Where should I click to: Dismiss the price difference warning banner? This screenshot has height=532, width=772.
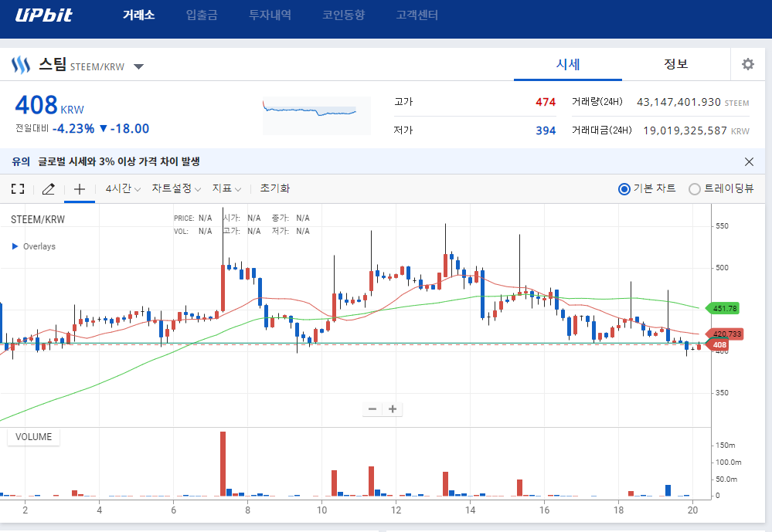coord(749,161)
